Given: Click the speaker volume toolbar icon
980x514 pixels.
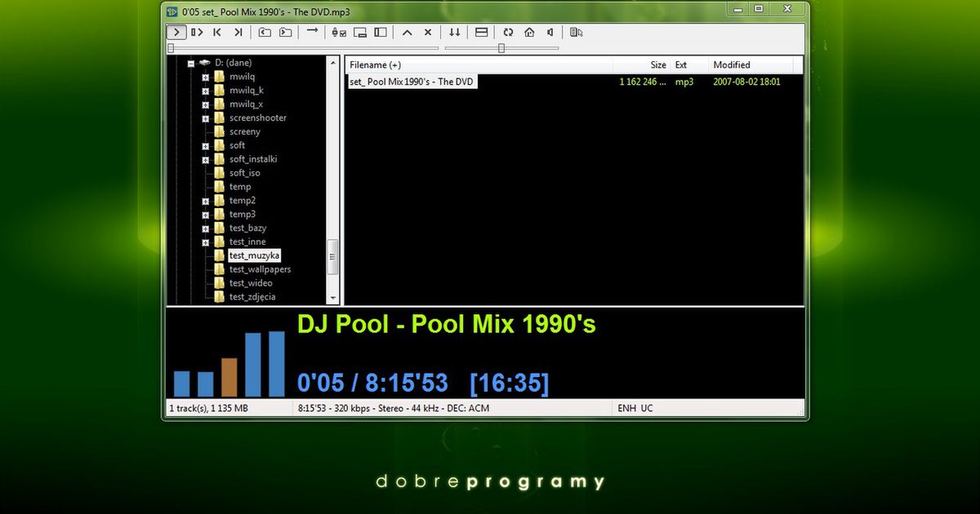Looking at the screenshot, I should [550, 32].
